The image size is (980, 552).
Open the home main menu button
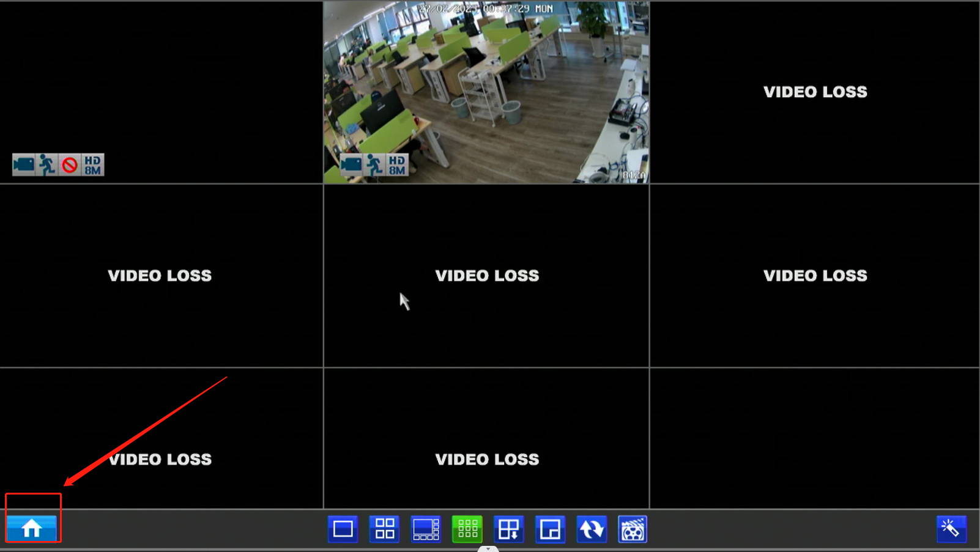click(32, 528)
